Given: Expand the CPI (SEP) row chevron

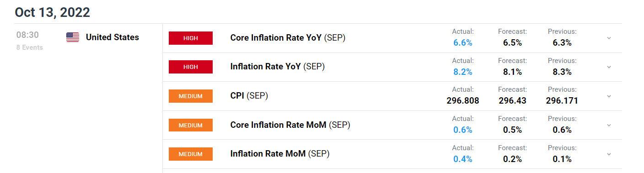Looking at the screenshot, I should tap(609, 96).
